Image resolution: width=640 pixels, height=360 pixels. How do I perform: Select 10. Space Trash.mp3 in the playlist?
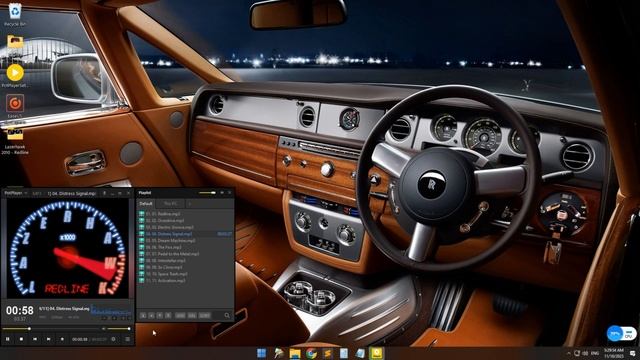[186, 274]
